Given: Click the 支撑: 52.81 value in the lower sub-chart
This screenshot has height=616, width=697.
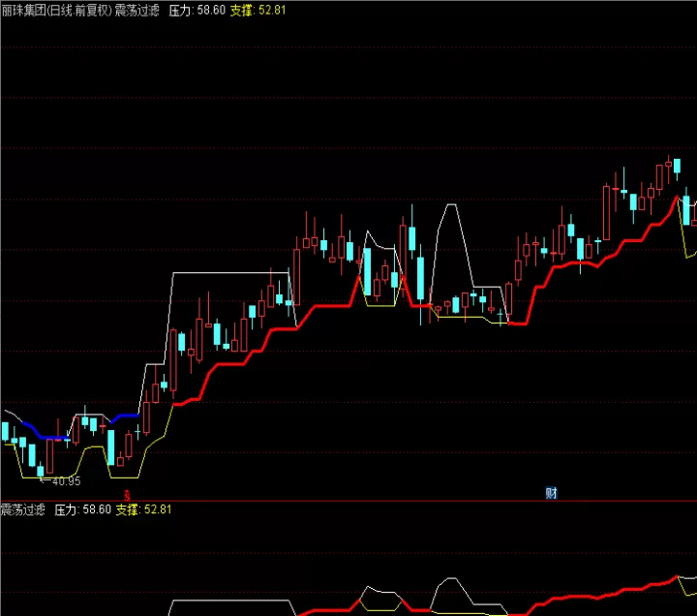Looking at the screenshot, I should [x=143, y=509].
